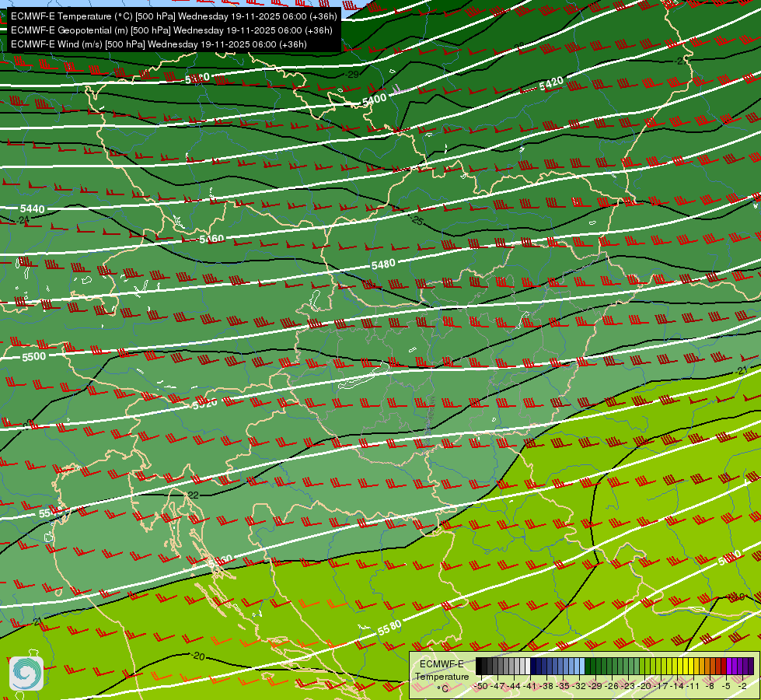Viewport: 761px width, 700px height.
Task: Click the 5480 geopotential contour label
Action: [x=383, y=264]
